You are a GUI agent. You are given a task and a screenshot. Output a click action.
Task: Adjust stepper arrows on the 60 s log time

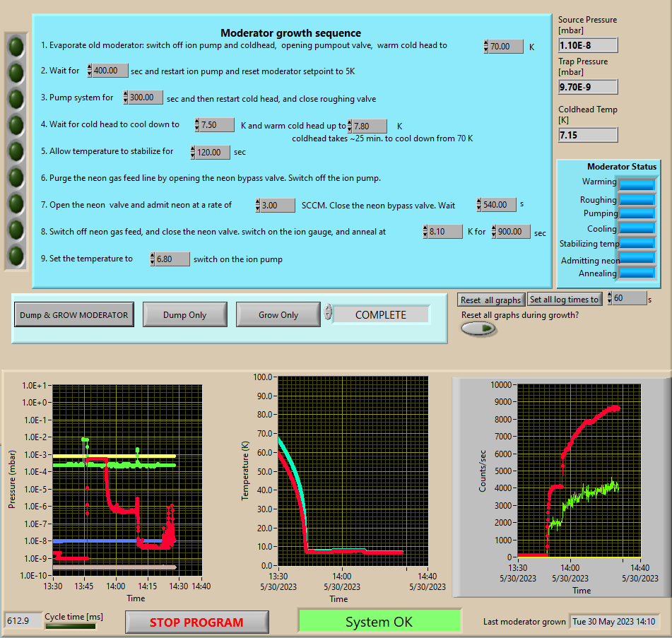[x=610, y=297]
